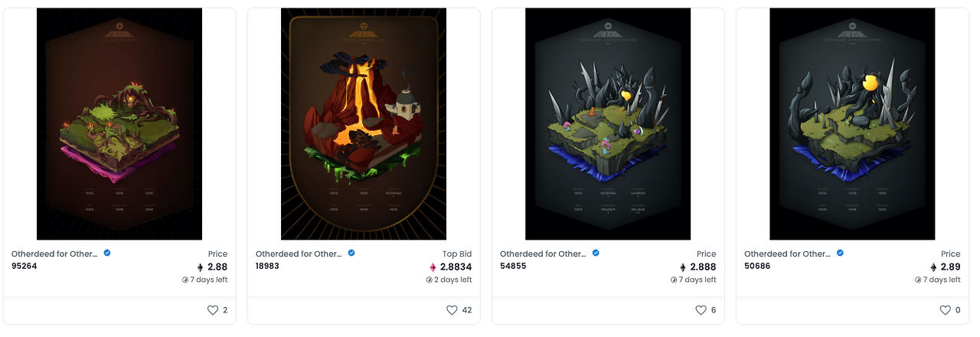This screenshot has height=337, width=980.
Task: Click verified checkmark on card 18983
Action: point(351,253)
